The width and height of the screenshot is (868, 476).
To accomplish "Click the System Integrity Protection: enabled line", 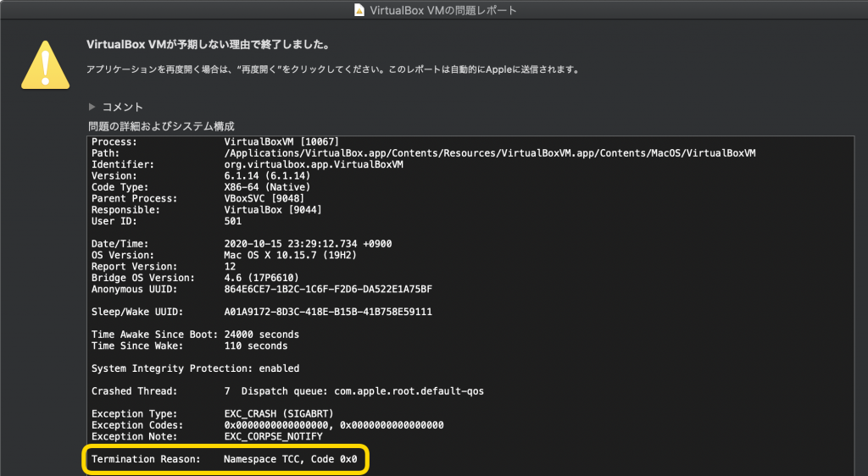I will click(x=195, y=368).
